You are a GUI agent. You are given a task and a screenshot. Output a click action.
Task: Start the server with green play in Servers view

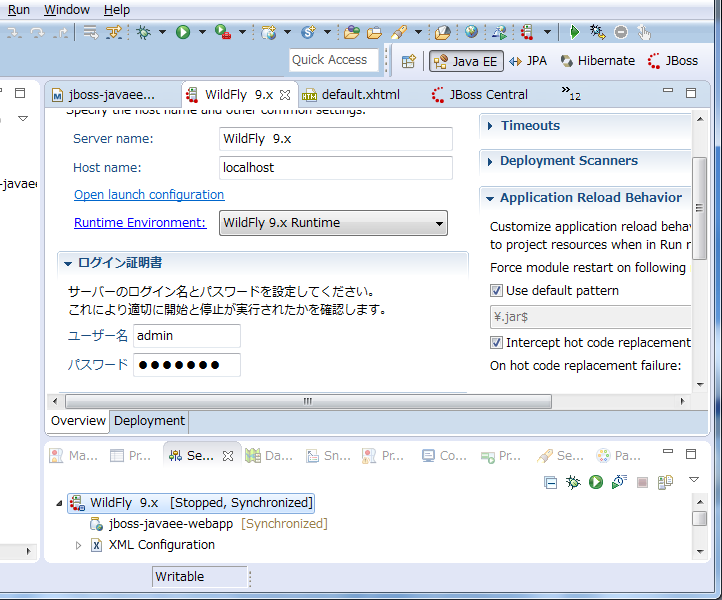coord(596,482)
